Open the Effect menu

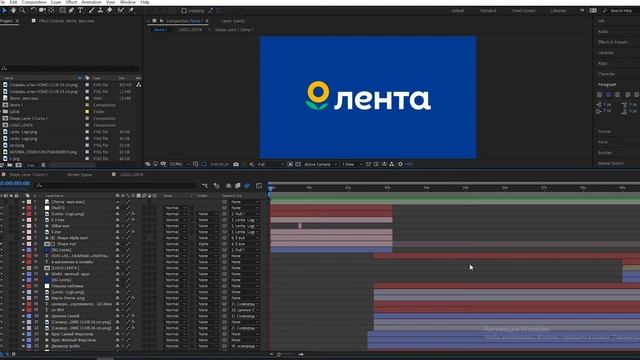coord(71,2)
